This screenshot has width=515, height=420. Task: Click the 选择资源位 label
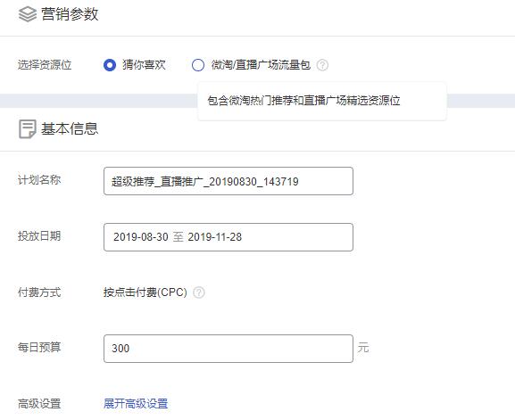(x=45, y=64)
